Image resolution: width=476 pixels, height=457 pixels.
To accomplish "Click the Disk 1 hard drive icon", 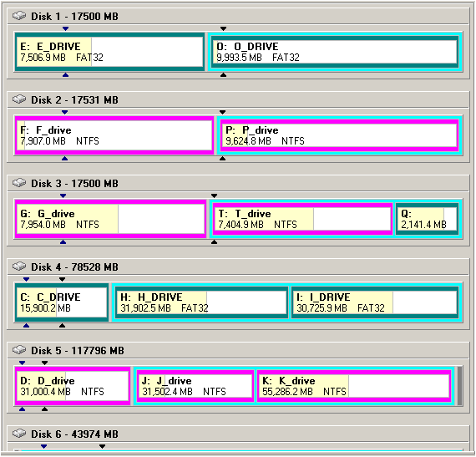I will (19, 16).
